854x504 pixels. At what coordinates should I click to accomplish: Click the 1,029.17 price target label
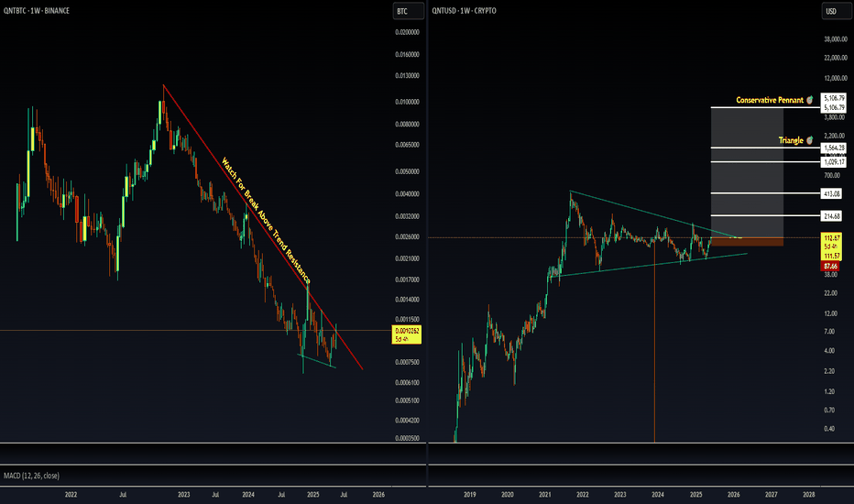point(834,162)
